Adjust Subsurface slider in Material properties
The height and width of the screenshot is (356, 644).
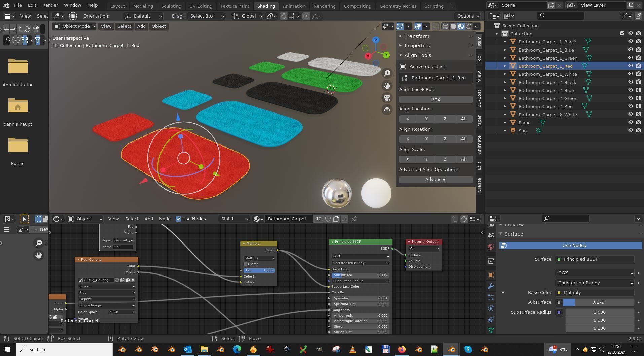click(598, 302)
